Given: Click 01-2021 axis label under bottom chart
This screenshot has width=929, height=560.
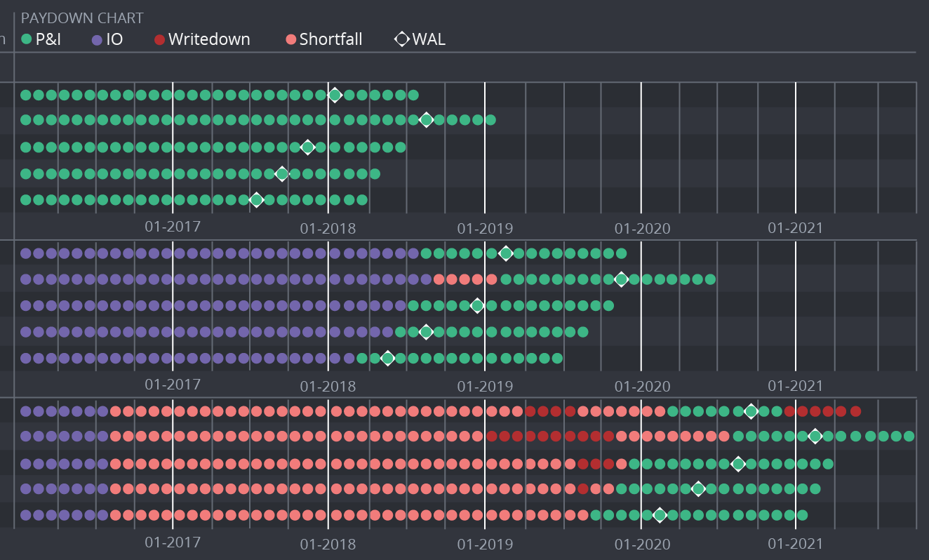Looking at the screenshot, I should click(x=795, y=543).
